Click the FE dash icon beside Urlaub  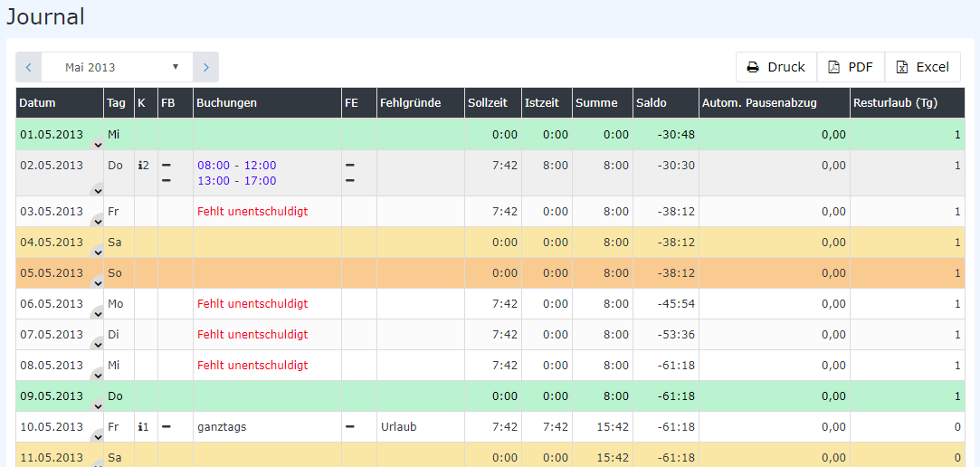(349, 427)
